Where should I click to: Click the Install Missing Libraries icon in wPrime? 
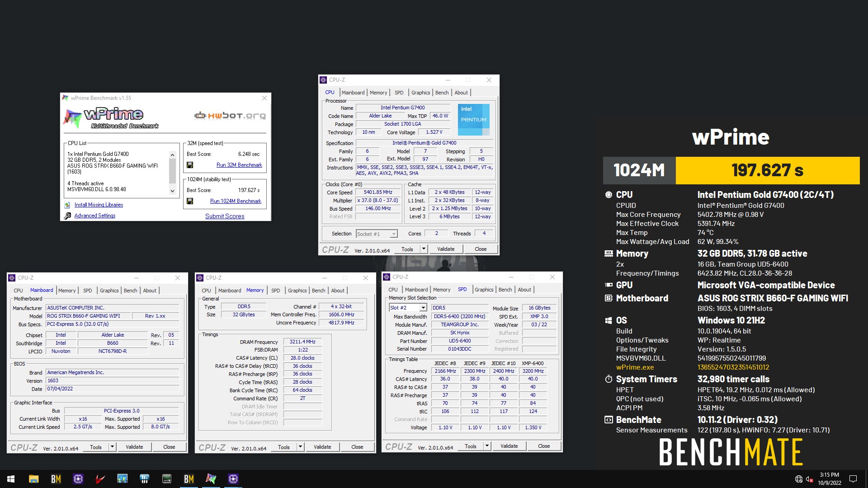tap(67, 205)
